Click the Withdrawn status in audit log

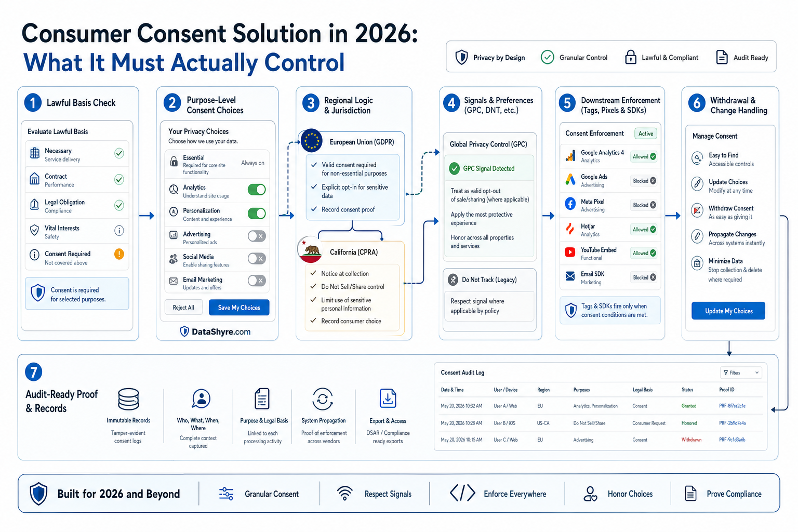(691, 440)
